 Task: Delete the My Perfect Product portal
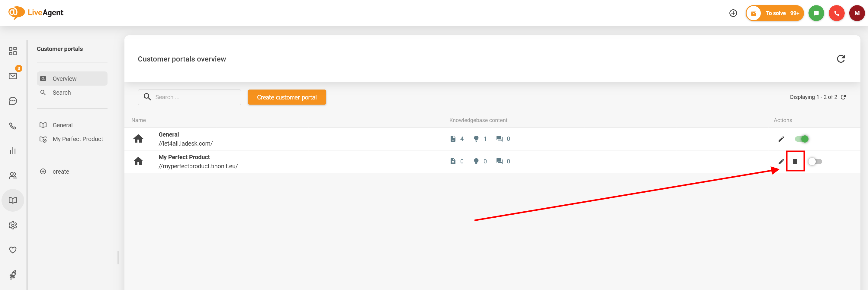(795, 162)
